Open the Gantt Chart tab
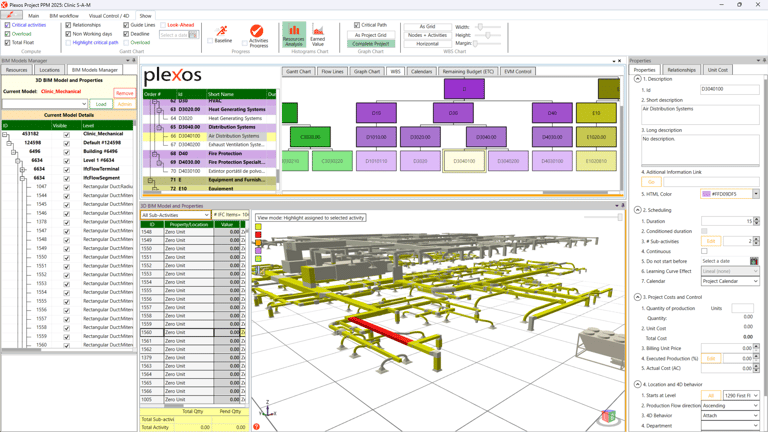The width and height of the screenshot is (768, 432). click(298, 72)
